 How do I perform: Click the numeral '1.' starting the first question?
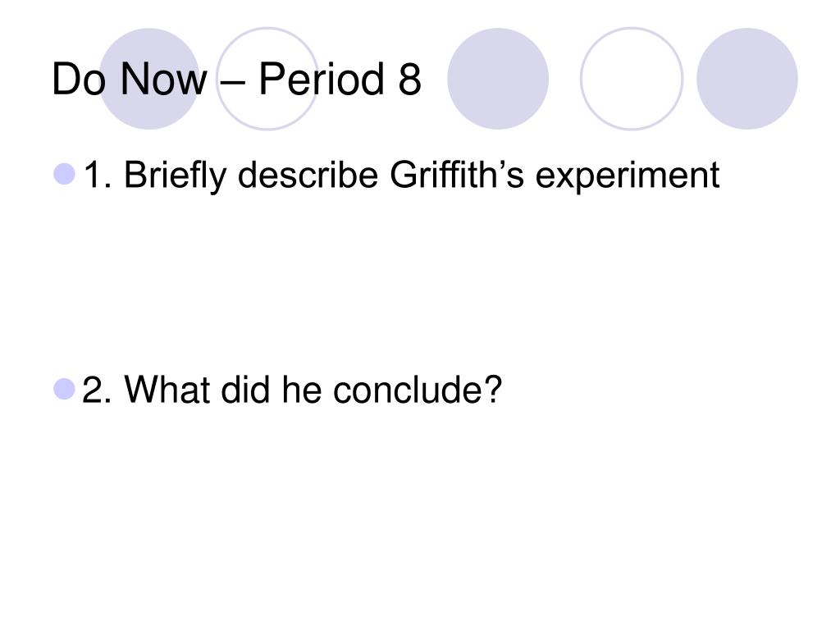pos(98,175)
